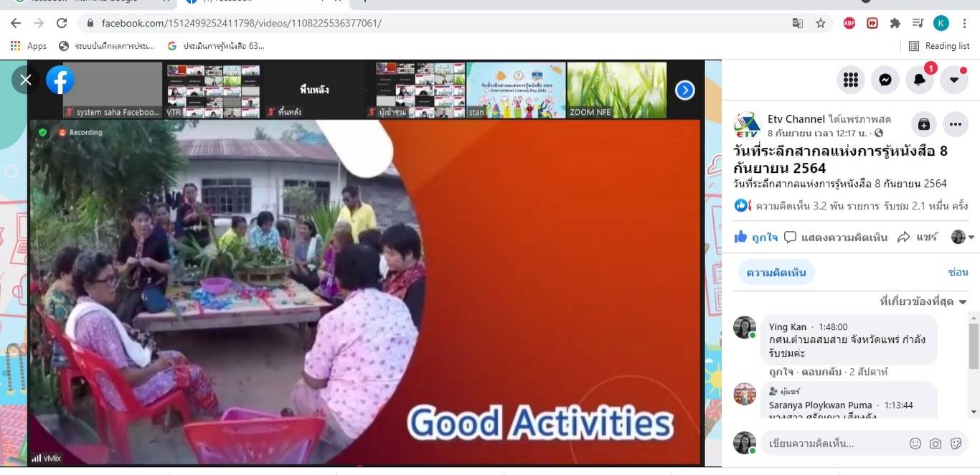Insert an emoji in the comment
Screen dimensions: 980x475
[x=915, y=443]
